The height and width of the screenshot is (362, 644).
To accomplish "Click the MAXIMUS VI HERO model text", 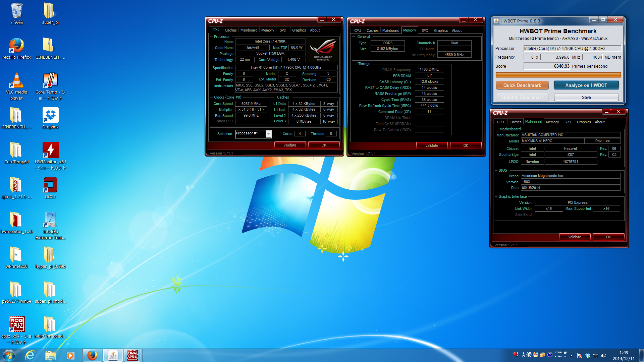I will point(552,141).
